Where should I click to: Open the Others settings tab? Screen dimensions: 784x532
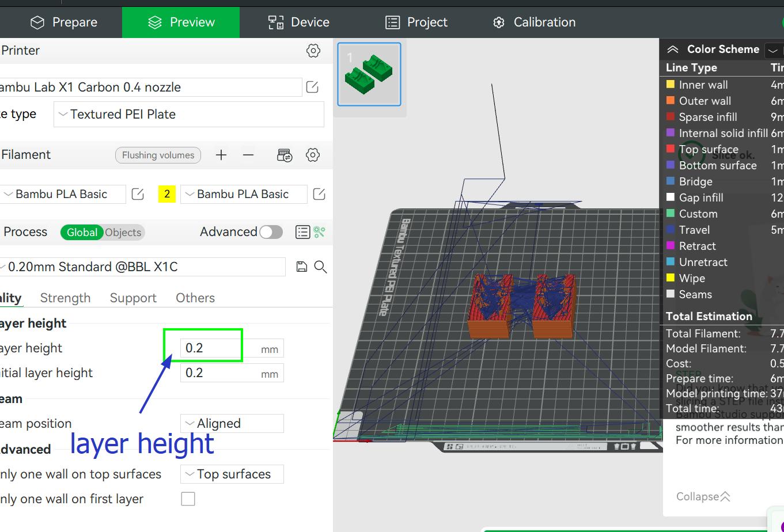pos(195,298)
